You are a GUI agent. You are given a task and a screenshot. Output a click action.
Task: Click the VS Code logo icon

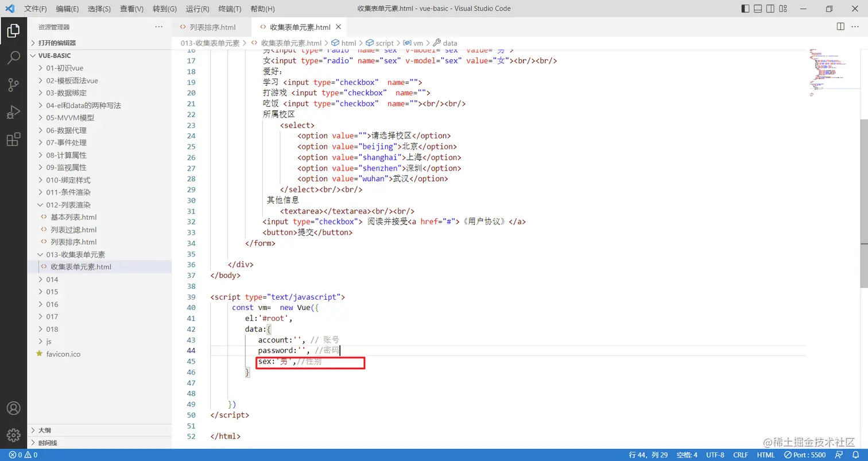pos(10,9)
